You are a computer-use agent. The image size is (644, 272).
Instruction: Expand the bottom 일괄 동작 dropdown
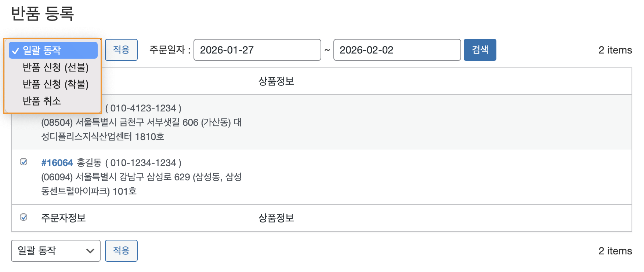pyautogui.click(x=56, y=251)
